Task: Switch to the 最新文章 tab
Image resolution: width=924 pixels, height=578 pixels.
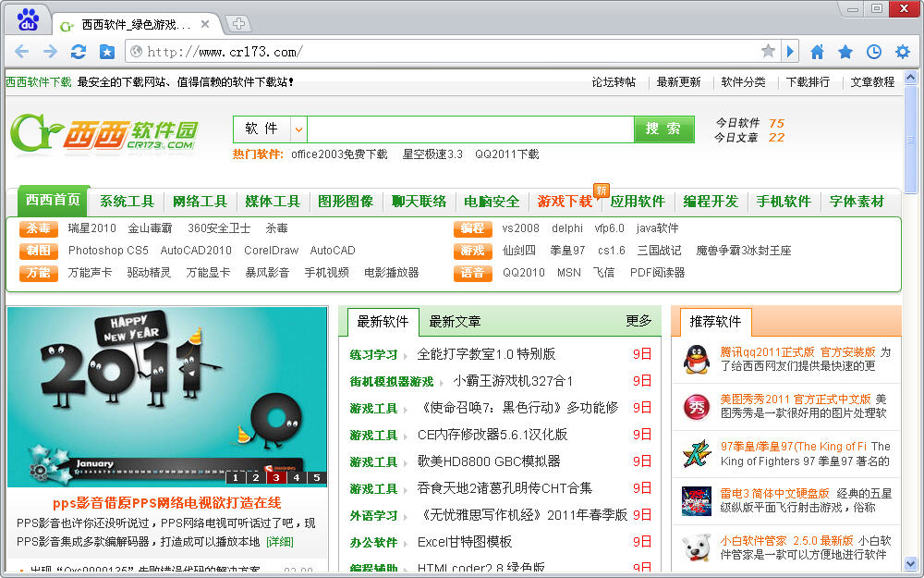Action: click(455, 322)
